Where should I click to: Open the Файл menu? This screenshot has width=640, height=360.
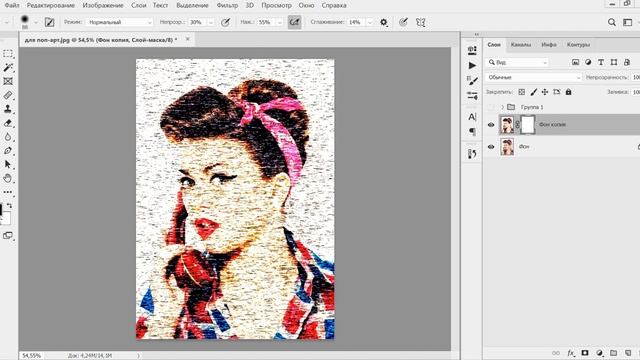12,5
